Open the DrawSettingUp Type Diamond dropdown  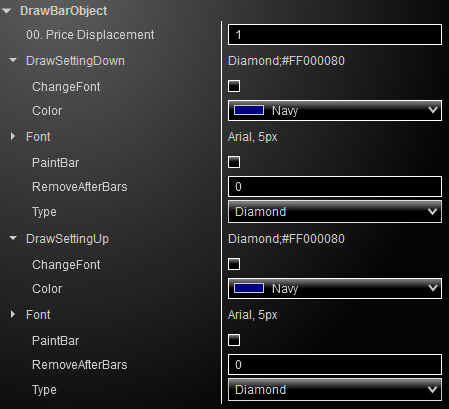335,390
